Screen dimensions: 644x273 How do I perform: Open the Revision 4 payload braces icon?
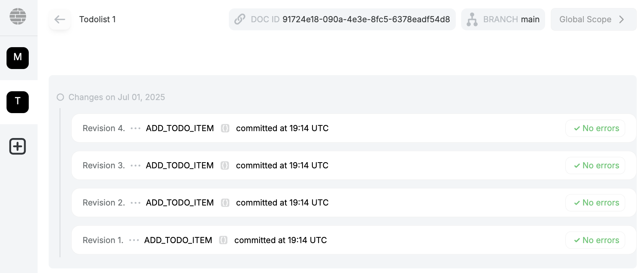[x=225, y=128]
